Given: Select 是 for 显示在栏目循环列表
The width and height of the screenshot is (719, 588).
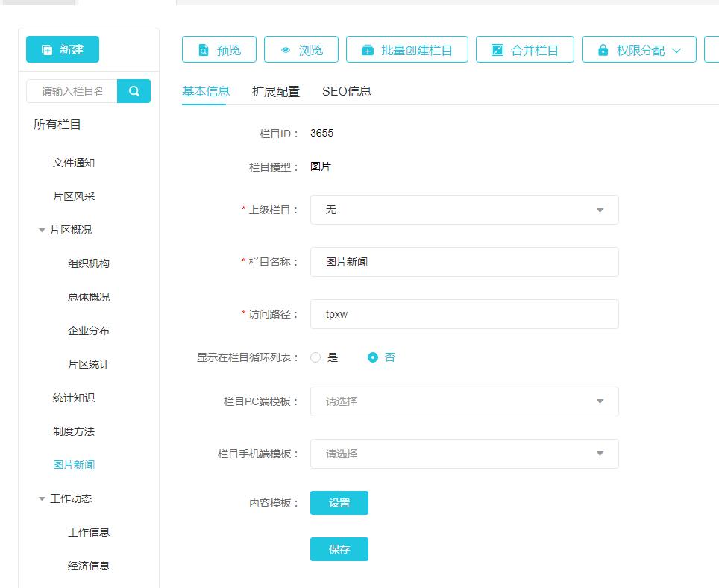Looking at the screenshot, I should pyautogui.click(x=315, y=357).
